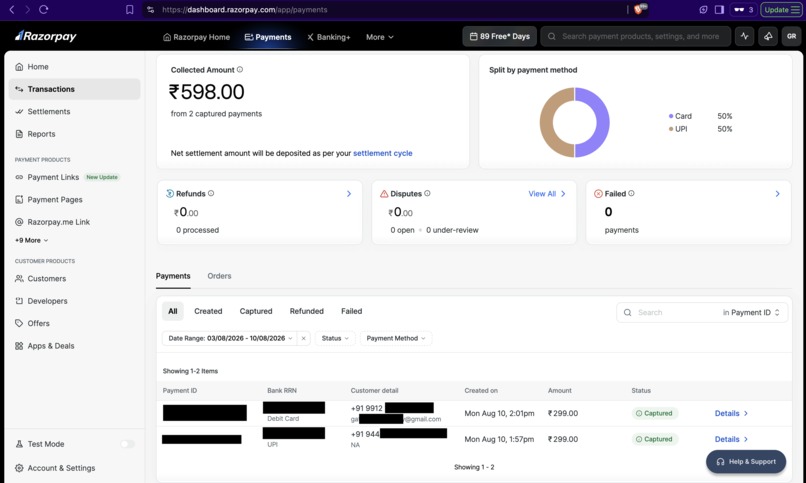The width and height of the screenshot is (806, 483).
Task: Open Refunds card chevron arrow
Action: 349,194
